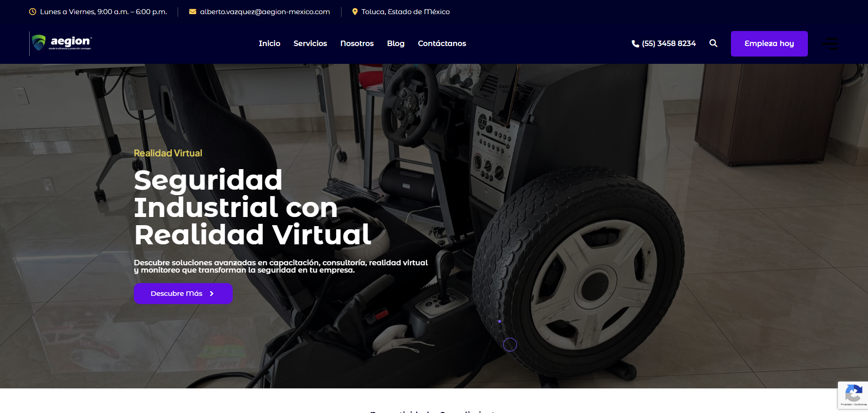Open the Blog menu item
Image resolution: width=868 pixels, height=413 pixels.
pos(396,43)
